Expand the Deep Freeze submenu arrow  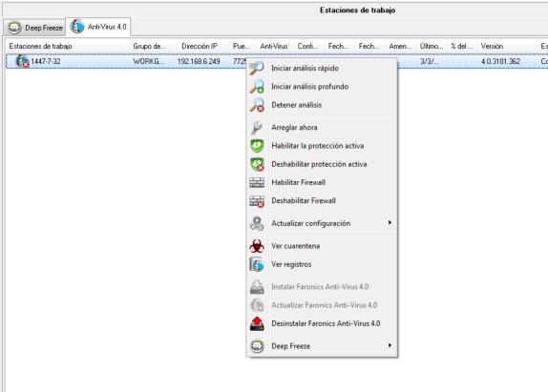pos(390,345)
